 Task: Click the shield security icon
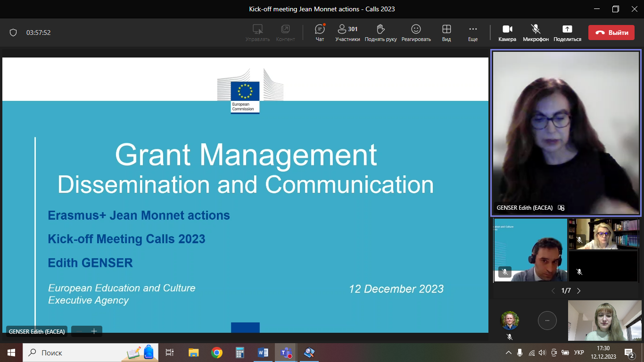coord(13,33)
